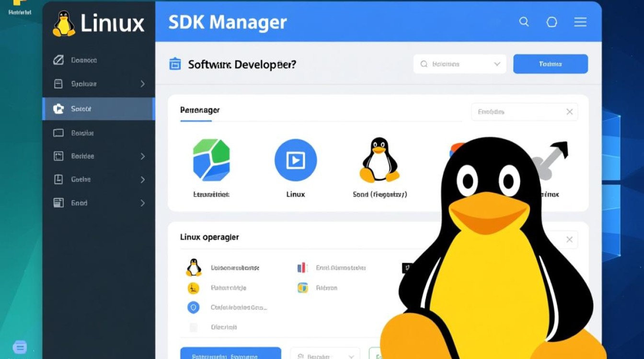644x359 pixels.
Task: Open the search magnifier in the blue header
Action: pos(524,22)
